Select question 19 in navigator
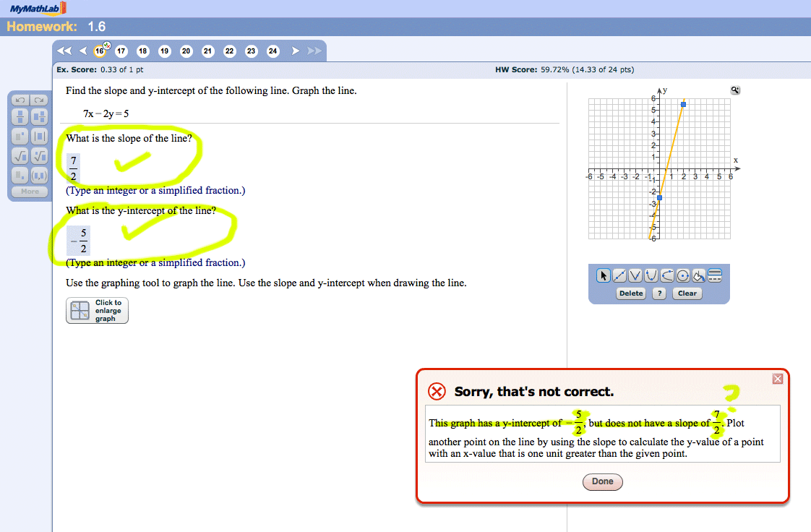 tap(165, 51)
